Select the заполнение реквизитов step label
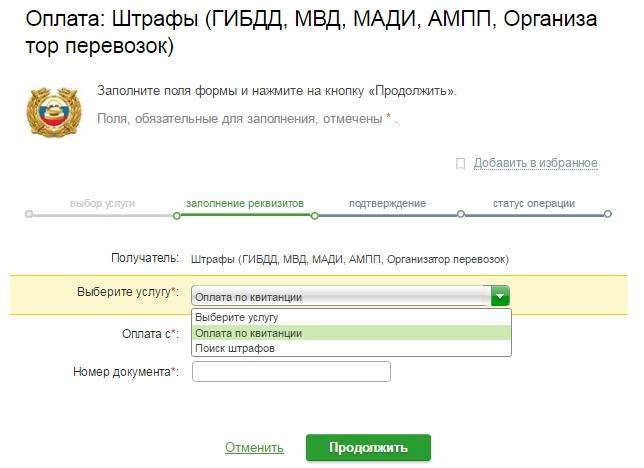Image resolution: width=644 pixels, height=468 pixels. coord(244,203)
